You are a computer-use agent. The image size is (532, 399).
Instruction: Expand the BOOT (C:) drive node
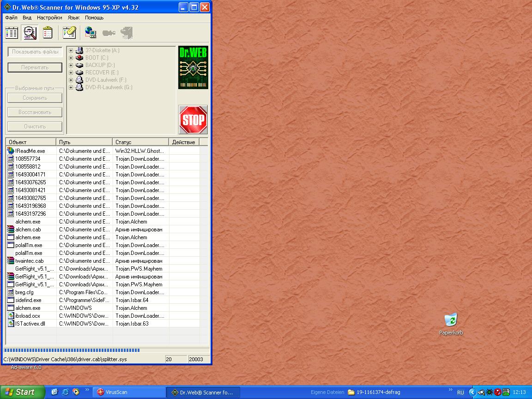(71, 58)
